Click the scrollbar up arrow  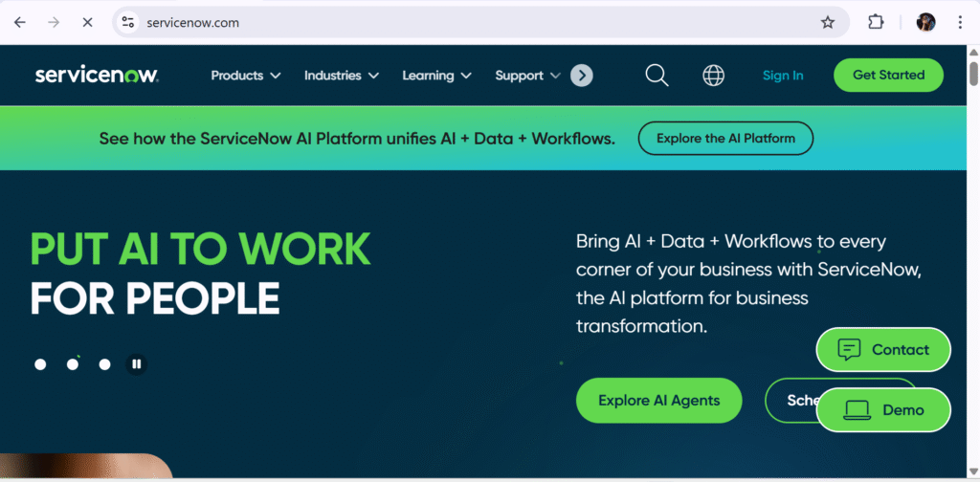973,52
